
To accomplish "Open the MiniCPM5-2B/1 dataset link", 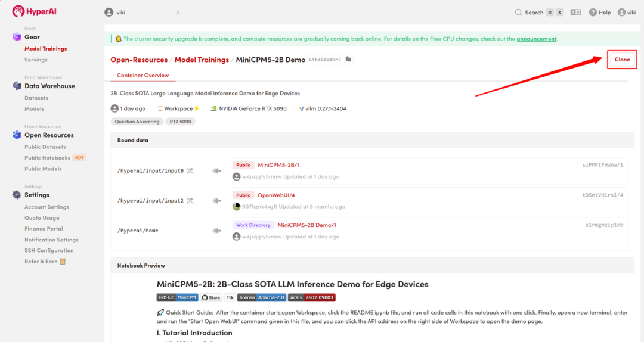I will (278, 165).
